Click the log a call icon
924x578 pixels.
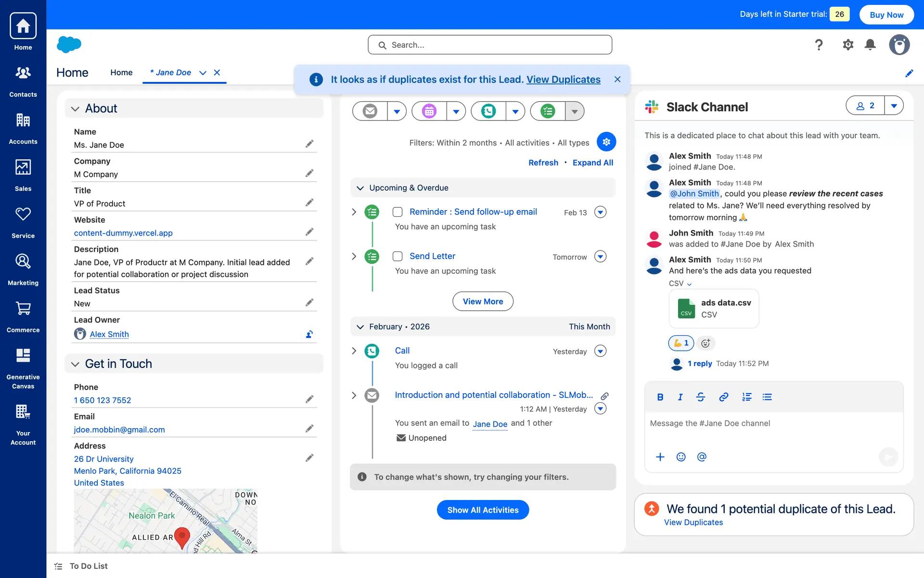[x=488, y=111]
